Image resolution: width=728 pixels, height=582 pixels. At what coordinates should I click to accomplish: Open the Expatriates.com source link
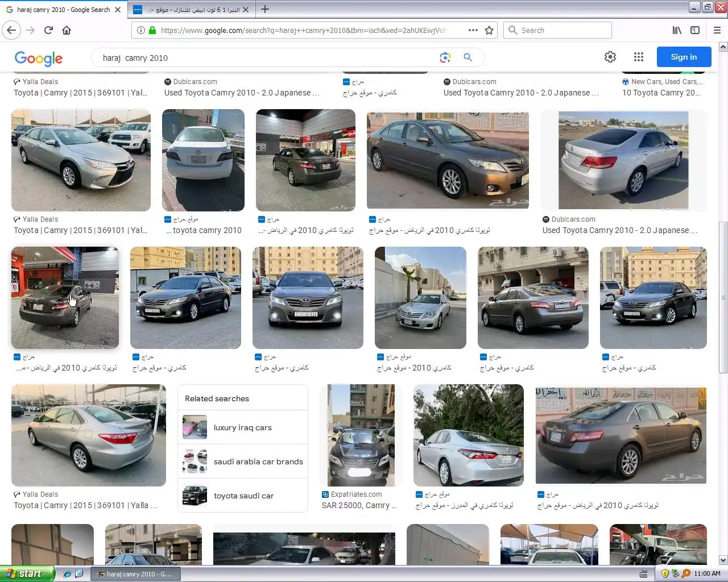[x=352, y=494]
